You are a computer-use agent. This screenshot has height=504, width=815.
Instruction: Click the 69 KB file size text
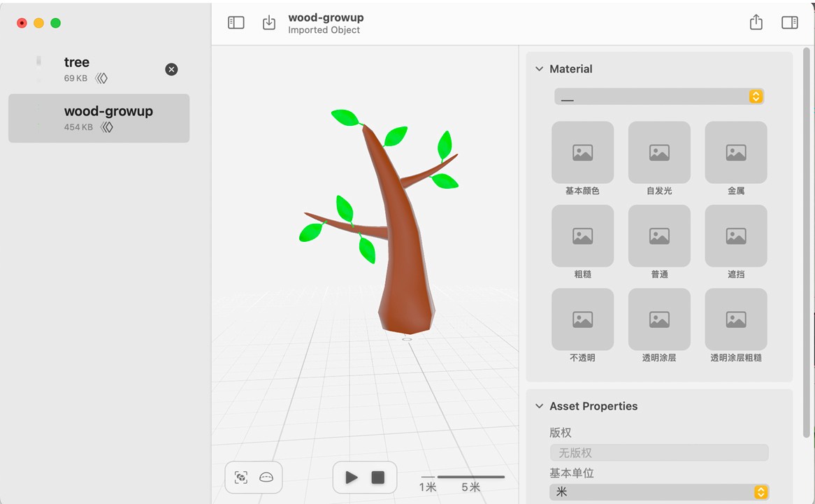click(76, 78)
